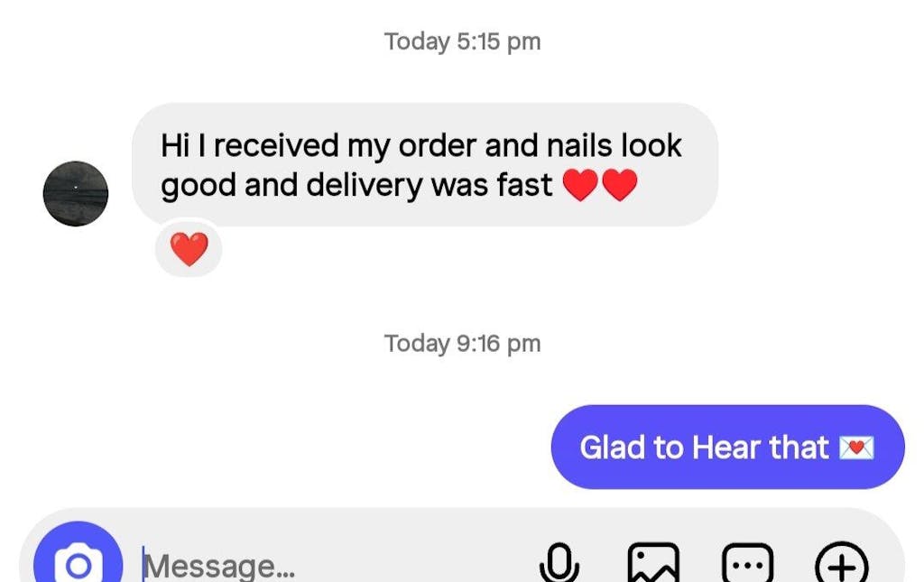Open the sticker speech bubble icon

pyautogui.click(x=747, y=563)
